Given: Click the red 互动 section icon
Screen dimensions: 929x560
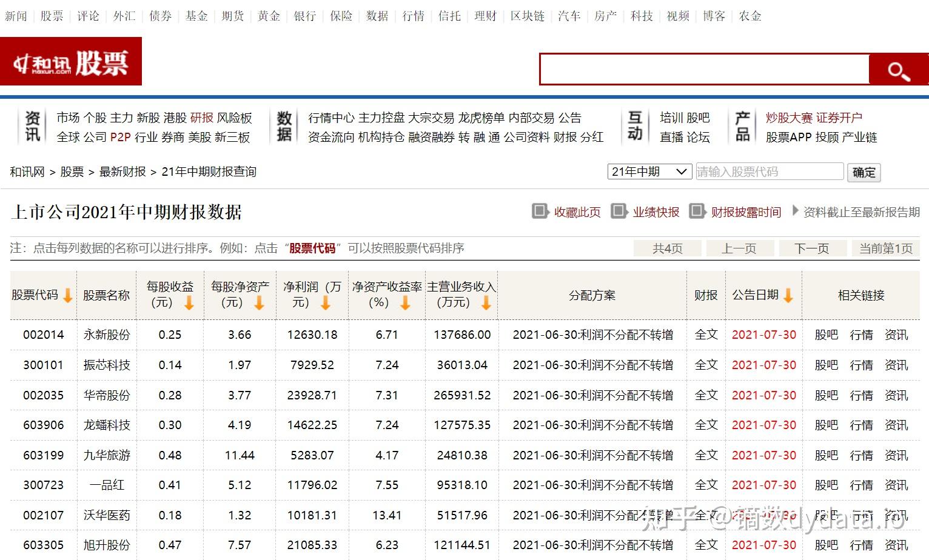Looking at the screenshot, I should tap(634, 126).
